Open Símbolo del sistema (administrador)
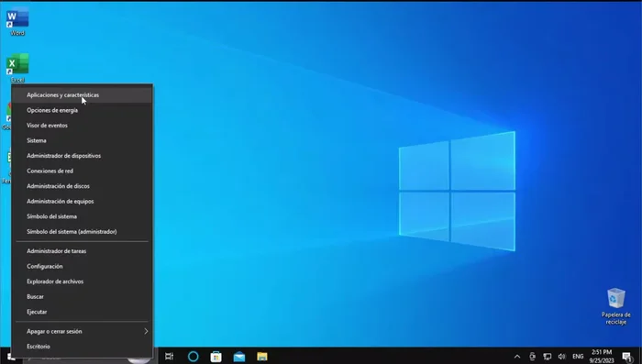 click(x=82, y=231)
